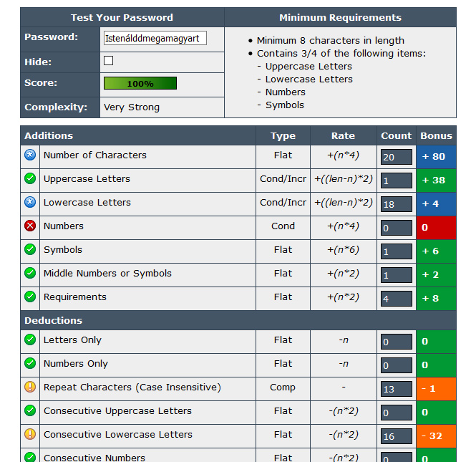
Task: Click the warning icon beside Consecutive Lowercase Letters
Action: pos(30,434)
